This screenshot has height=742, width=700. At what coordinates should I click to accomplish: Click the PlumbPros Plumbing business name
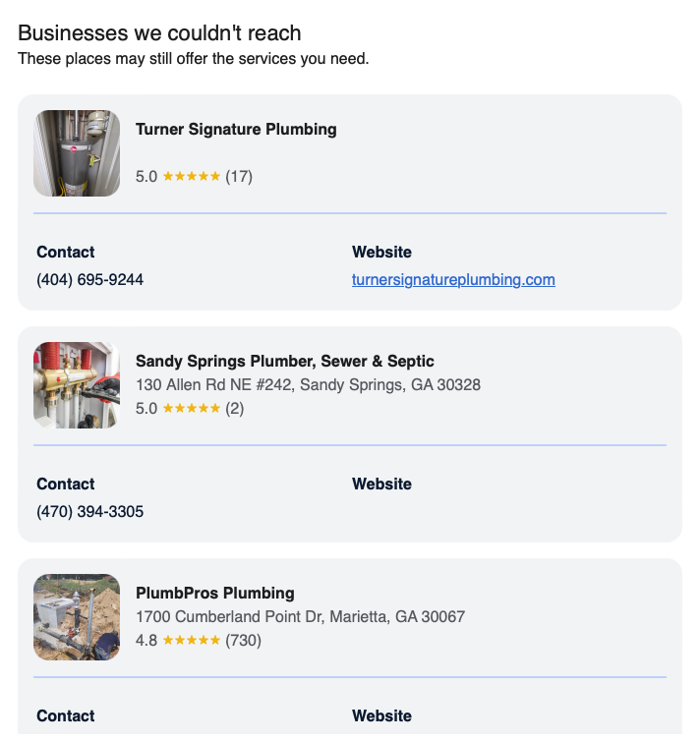214,594
